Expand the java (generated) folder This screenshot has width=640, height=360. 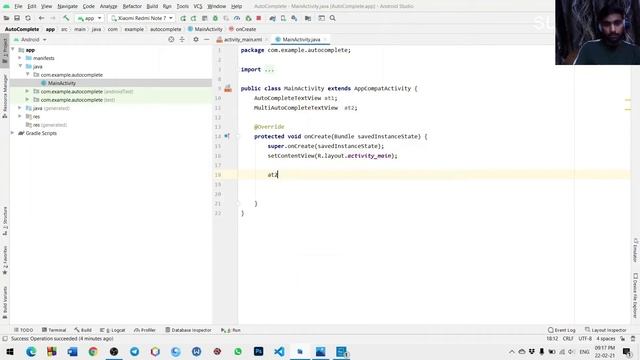pyautogui.click(x=20, y=108)
